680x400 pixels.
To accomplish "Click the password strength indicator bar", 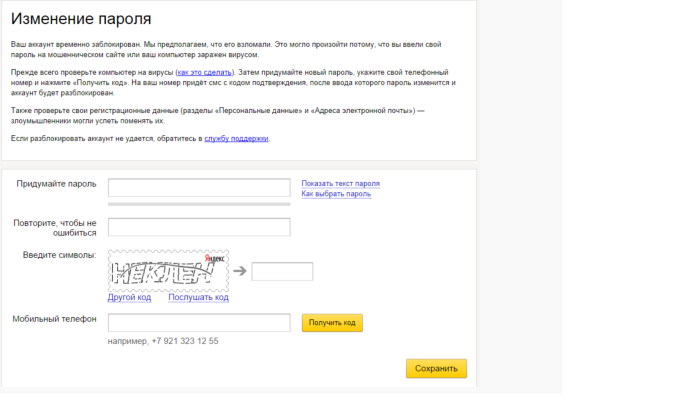I will pyautogui.click(x=199, y=204).
